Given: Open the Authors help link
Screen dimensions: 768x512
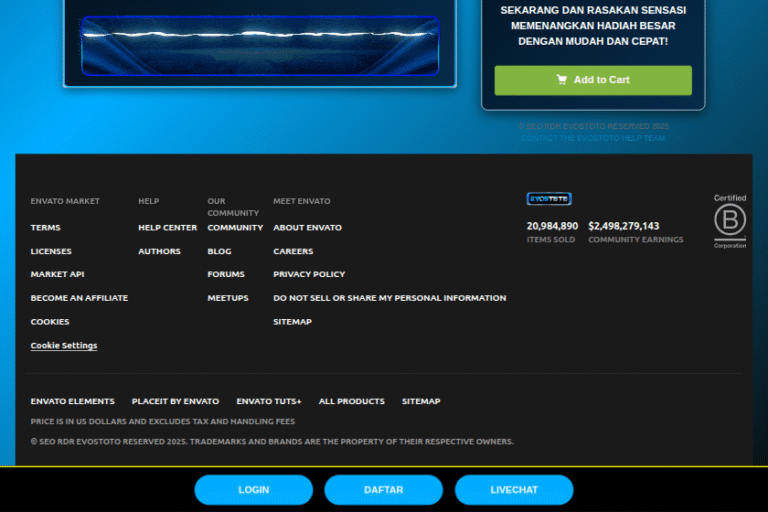Looking at the screenshot, I should click(x=159, y=251).
